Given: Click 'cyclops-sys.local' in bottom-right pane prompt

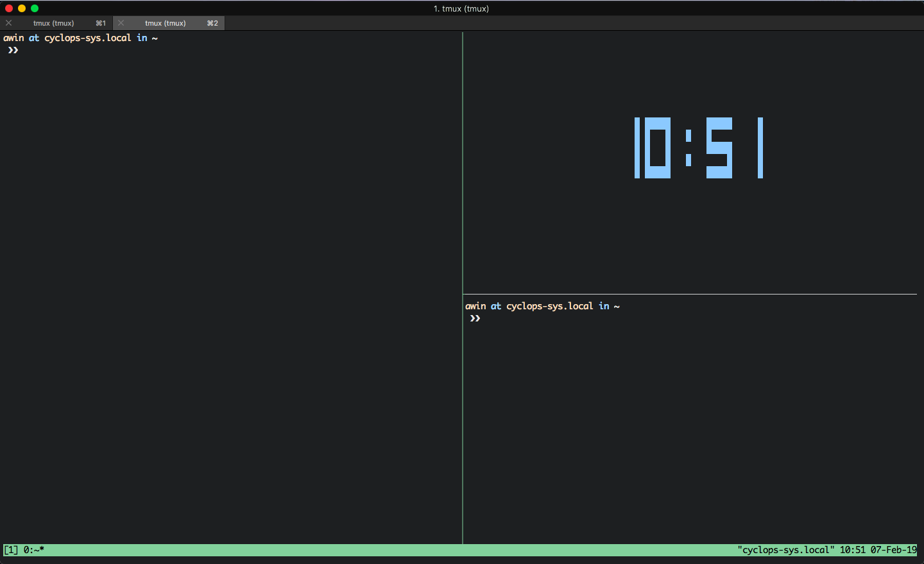Looking at the screenshot, I should click(x=550, y=306).
